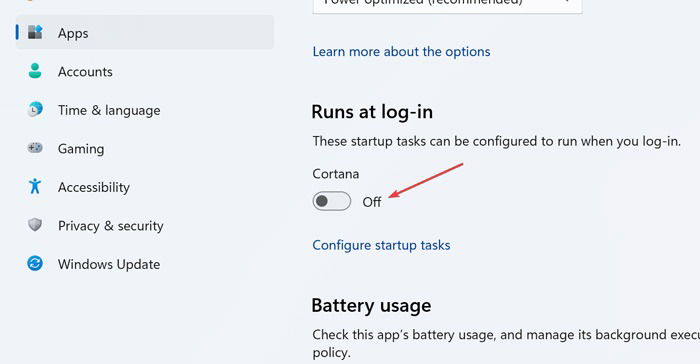Click the Privacy & security shield icon
Viewport: 700px width, 364px height.
35,225
